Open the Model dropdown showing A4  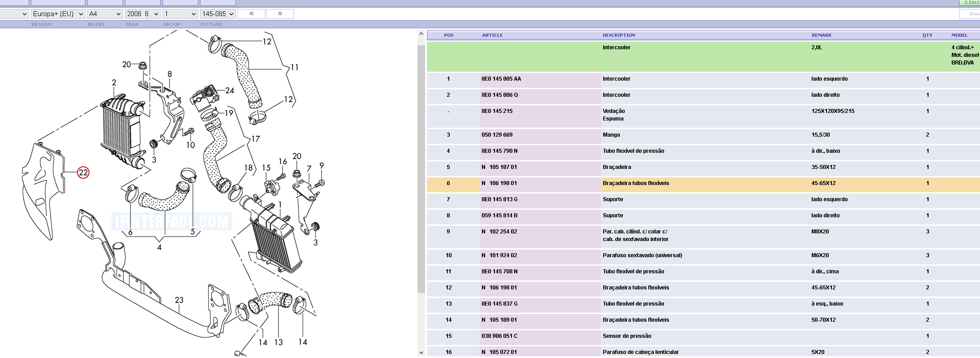click(x=105, y=14)
